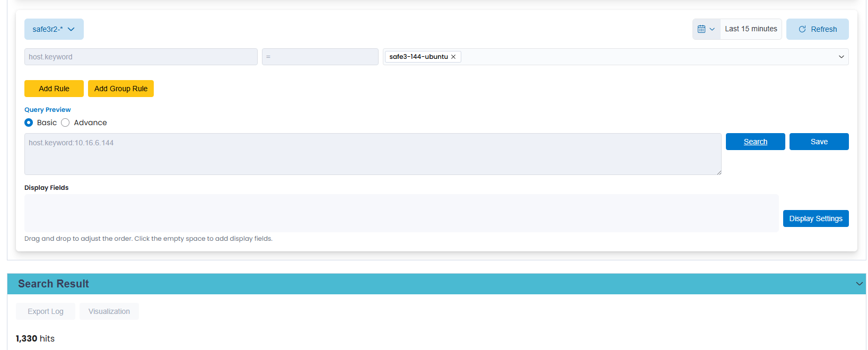Grab the query textarea resize handle
This screenshot has width=868, height=350.
pos(719,172)
